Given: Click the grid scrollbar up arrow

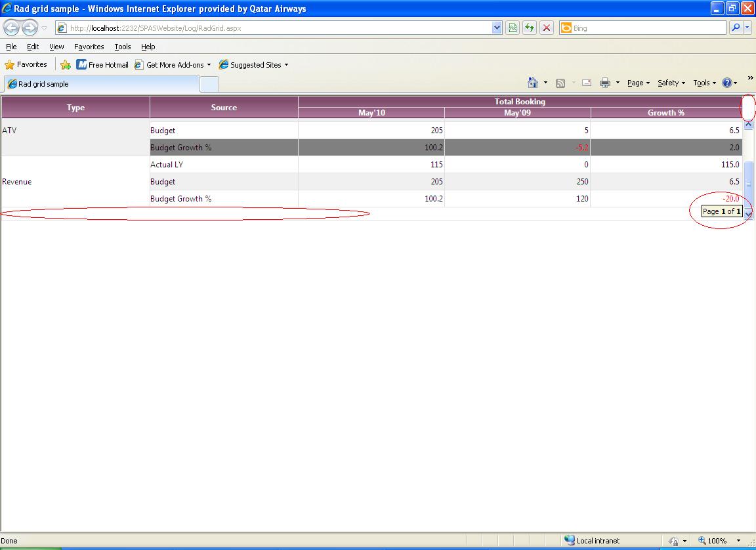Looking at the screenshot, I should (x=748, y=124).
